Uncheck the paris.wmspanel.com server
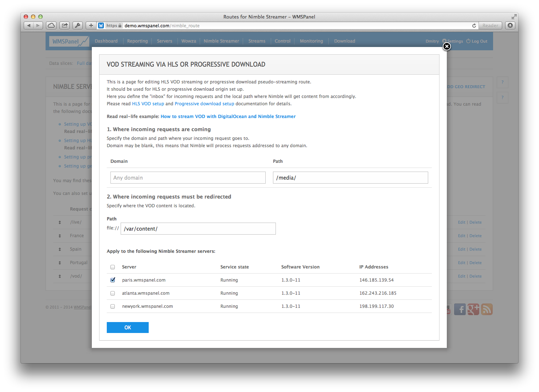The width and height of the screenshot is (539, 392). (x=113, y=280)
